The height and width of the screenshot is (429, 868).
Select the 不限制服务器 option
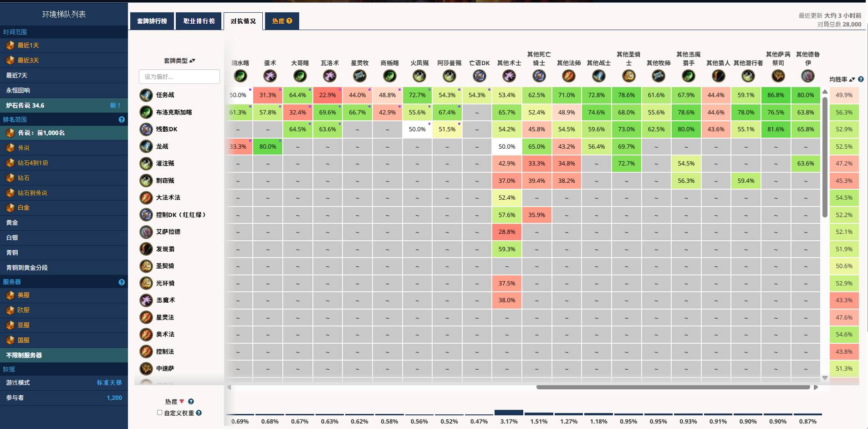24,355
